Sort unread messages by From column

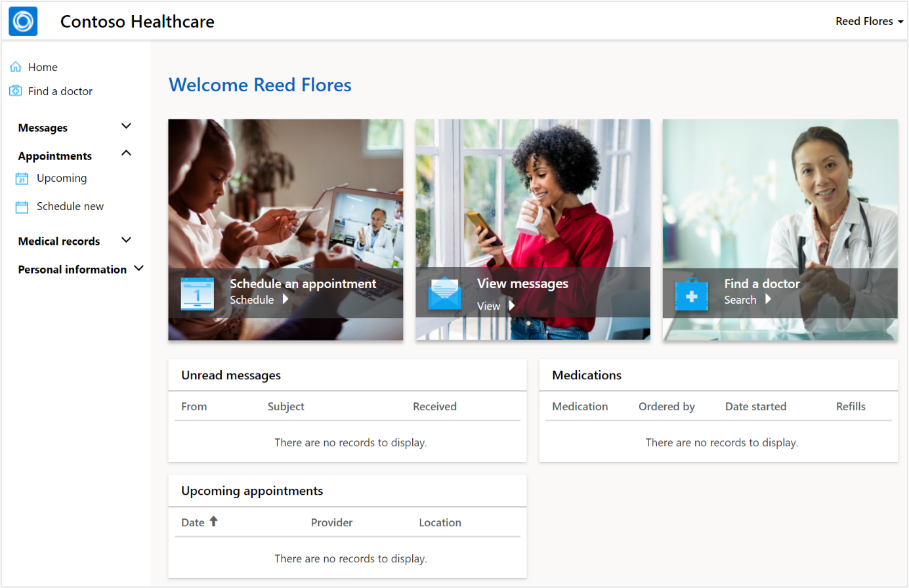coord(194,407)
